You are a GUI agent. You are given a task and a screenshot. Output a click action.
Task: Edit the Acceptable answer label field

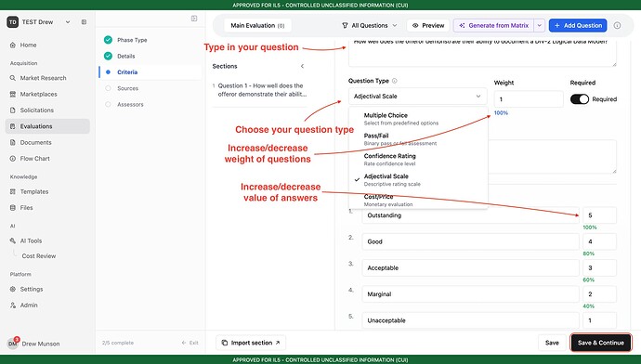tap(470, 268)
